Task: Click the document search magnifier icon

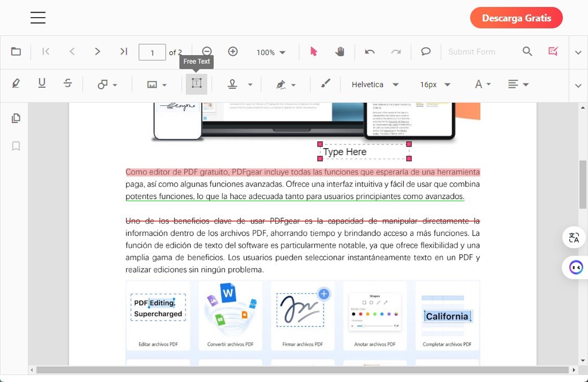Action: point(527,51)
